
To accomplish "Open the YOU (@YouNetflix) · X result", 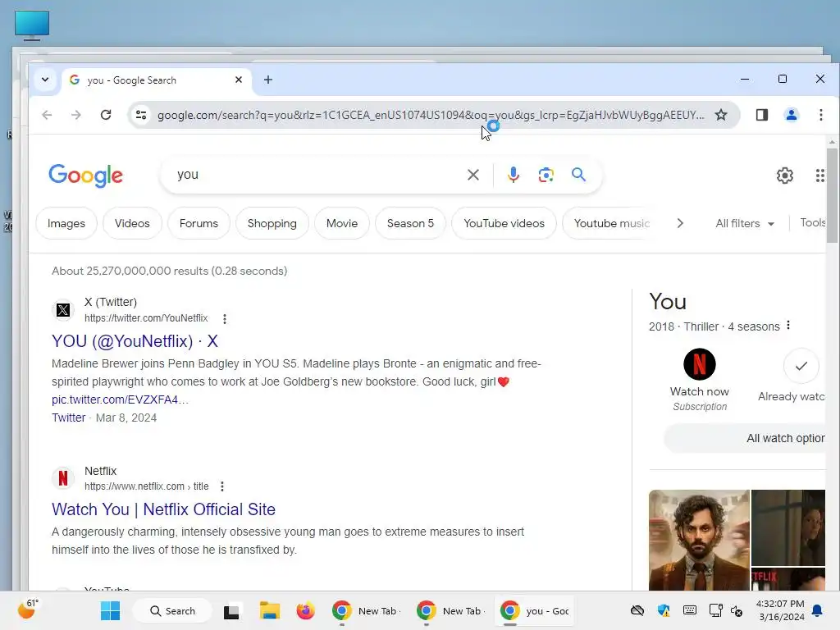I will click(135, 341).
